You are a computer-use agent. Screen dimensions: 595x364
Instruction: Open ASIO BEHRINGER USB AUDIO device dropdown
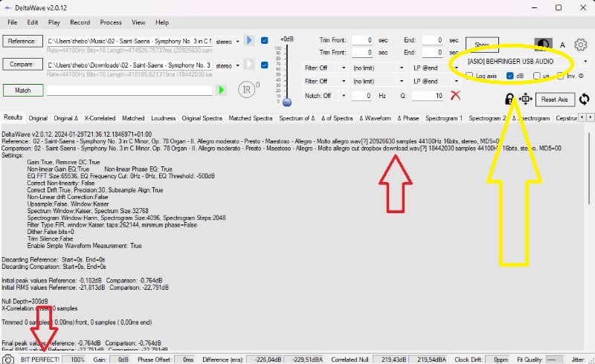pyautogui.click(x=527, y=62)
